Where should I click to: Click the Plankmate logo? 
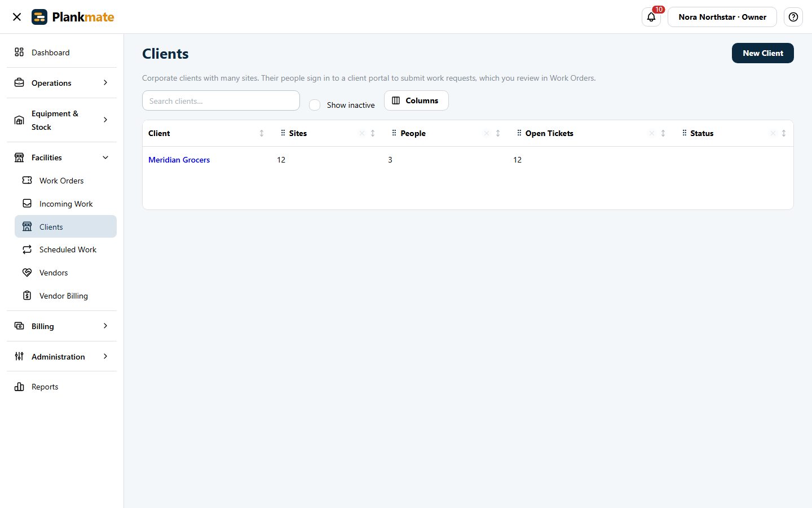tap(73, 17)
